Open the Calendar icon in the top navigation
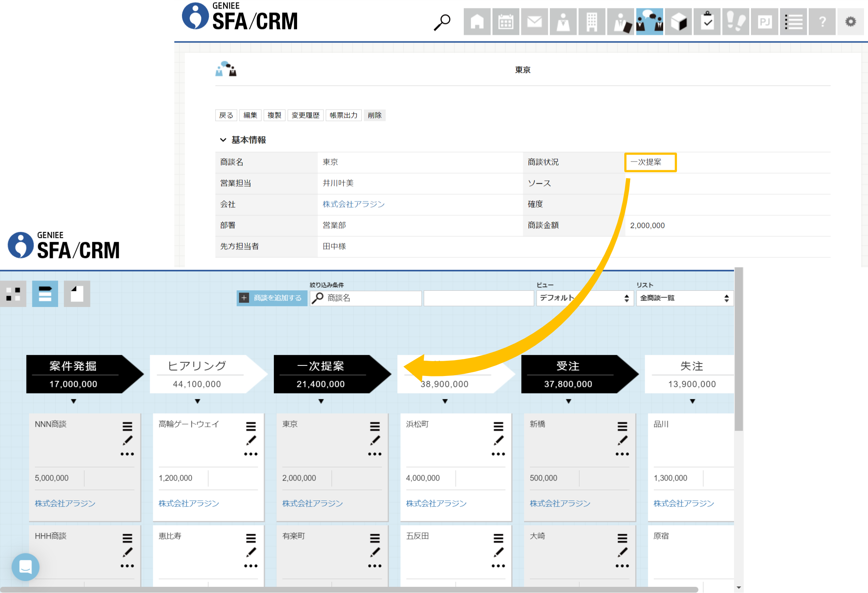Image resolution: width=868 pixels, height=593 pixels. (x=506, y=22)
